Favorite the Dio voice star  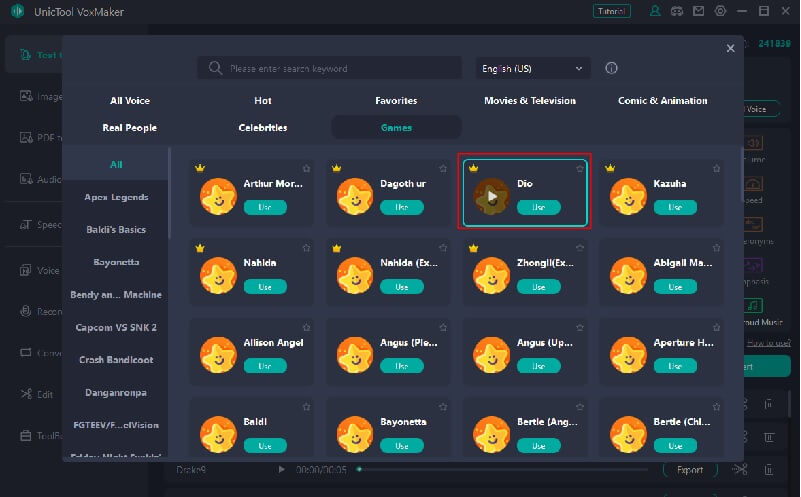coord(579,168)
